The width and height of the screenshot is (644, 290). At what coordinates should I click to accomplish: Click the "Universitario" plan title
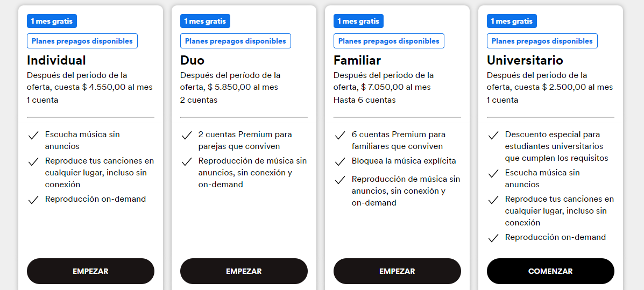coord(525,60)
